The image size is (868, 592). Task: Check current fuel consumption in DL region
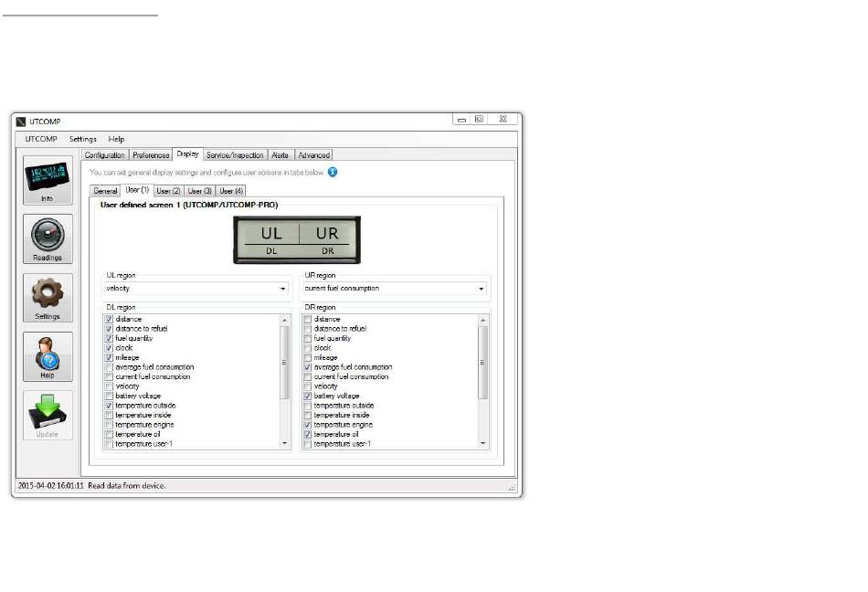point(109,376)
